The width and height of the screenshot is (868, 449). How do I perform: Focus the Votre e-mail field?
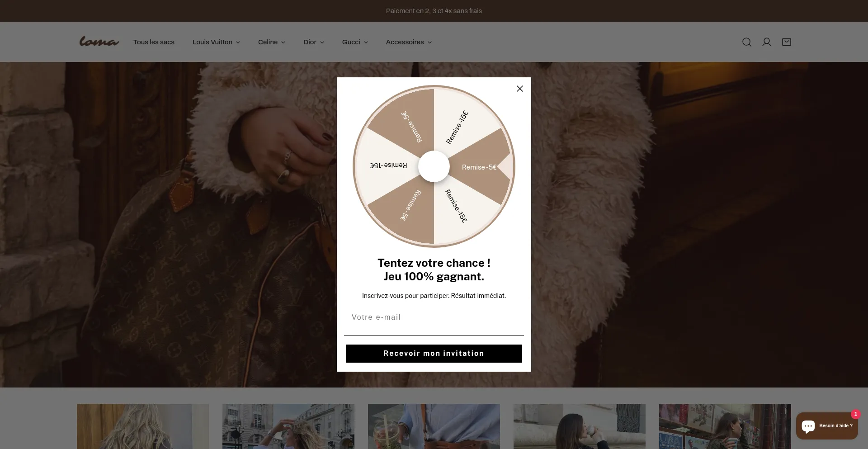(434, 317)
